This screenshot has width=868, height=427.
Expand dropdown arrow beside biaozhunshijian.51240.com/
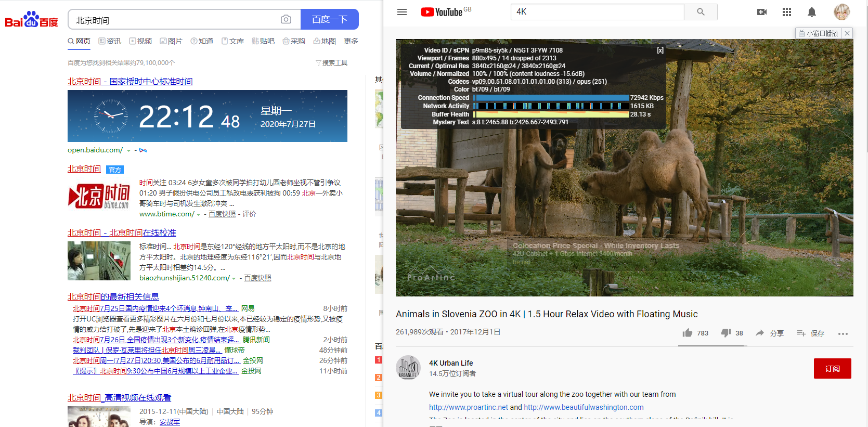pyautogui.click(x=234, y=278)
